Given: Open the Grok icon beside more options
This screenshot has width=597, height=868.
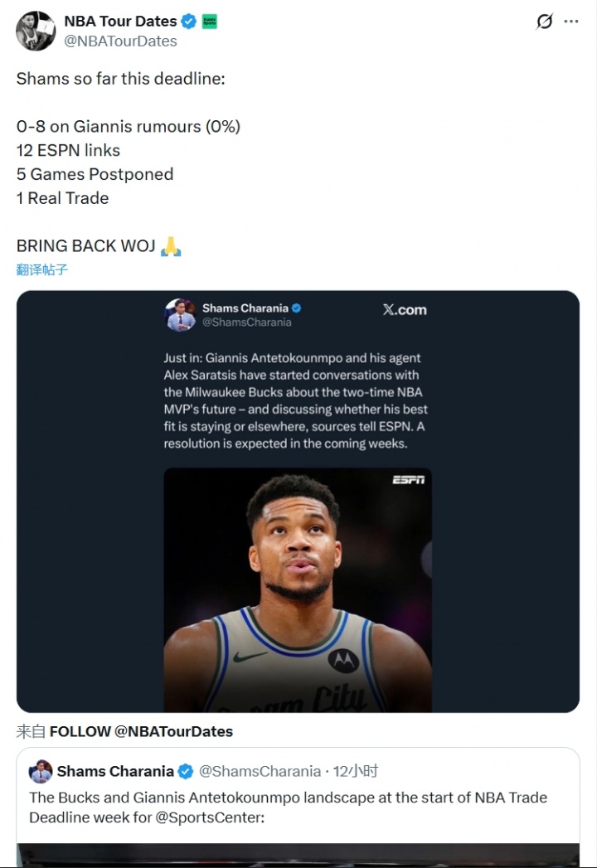Looking at the screenshot, I should pos(544,22).
